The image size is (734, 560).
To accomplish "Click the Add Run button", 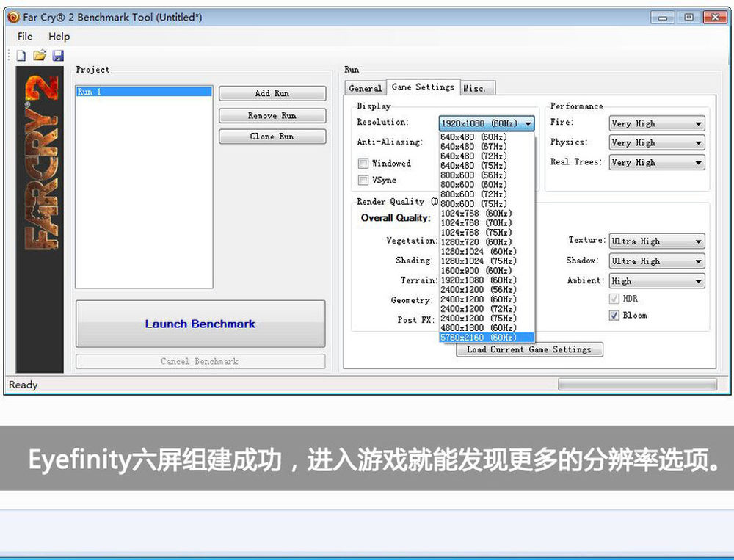I will click(x=272, y=94).
